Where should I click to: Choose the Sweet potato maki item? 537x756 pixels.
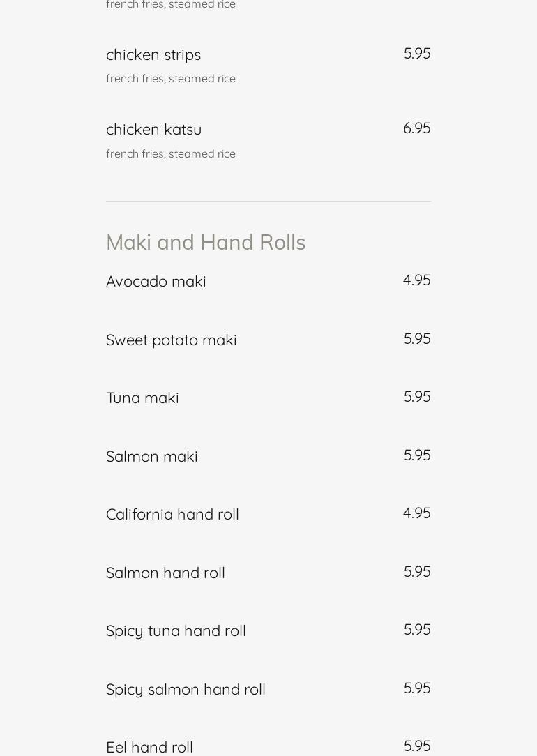pos(172,340)
